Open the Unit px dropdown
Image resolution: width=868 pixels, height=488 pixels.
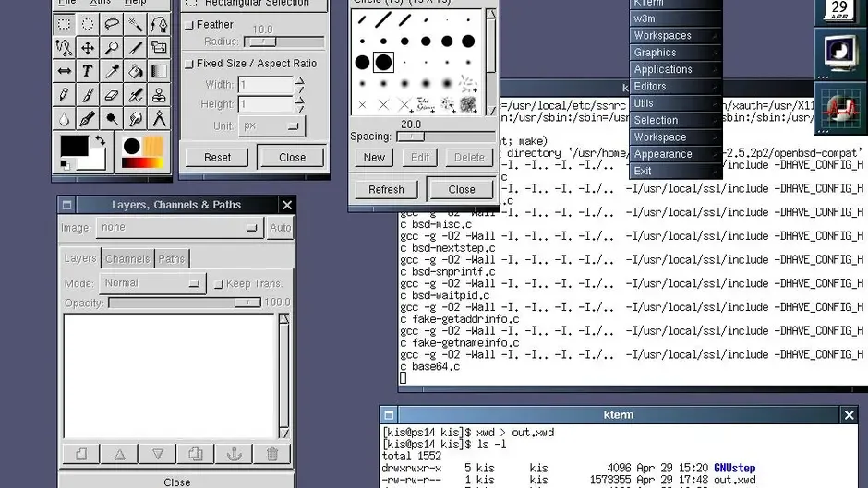[x=271, y=126]
